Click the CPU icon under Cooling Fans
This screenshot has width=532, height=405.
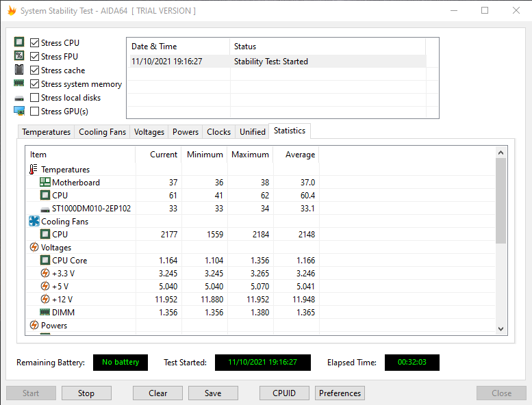(45, 234)
